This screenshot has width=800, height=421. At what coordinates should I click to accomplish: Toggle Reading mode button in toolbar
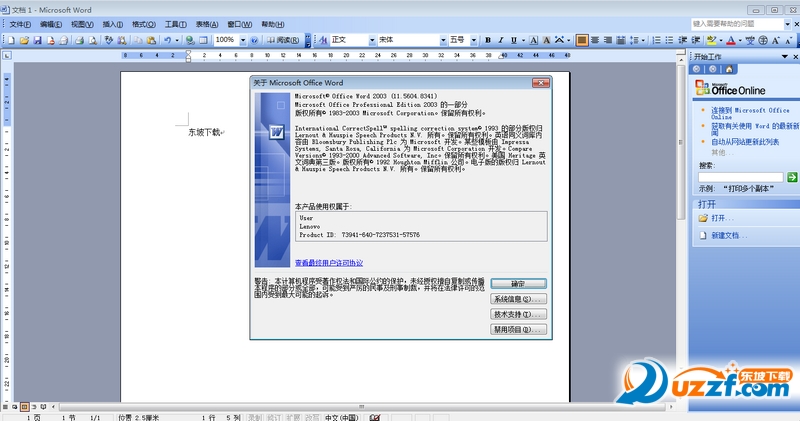(283, 40)
